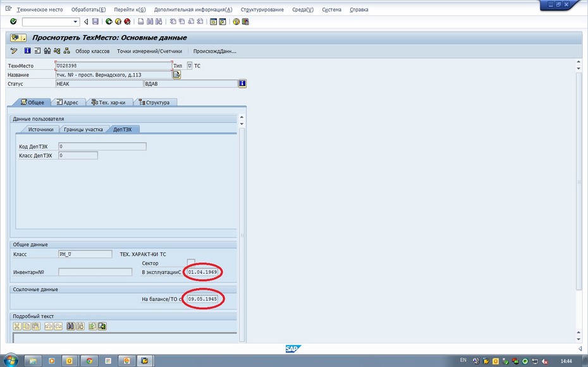Click the green Back arrow icon
Screen dimensions: 588x367
(x=109, y=21)
